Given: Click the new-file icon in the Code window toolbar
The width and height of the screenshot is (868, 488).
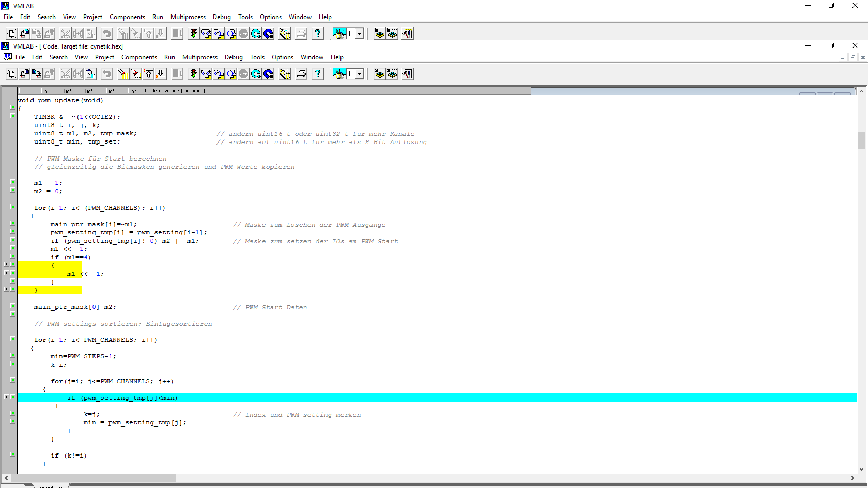Looking at the screenshot, I should click(x=12, y=74).
